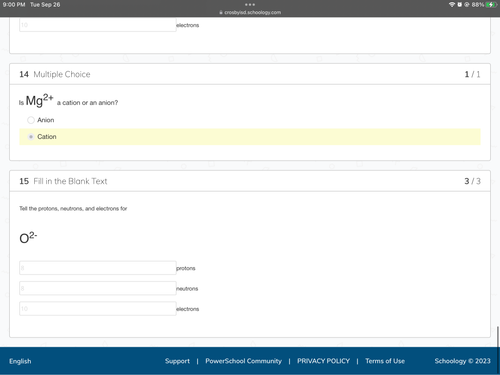Click the 'Schoology © 2023' footer text
Screen dimensions: 500x375
tap(462, 361)
